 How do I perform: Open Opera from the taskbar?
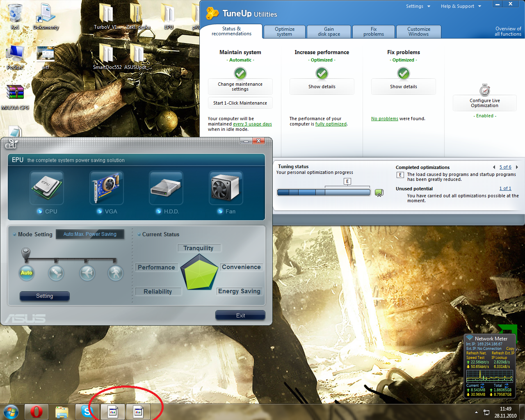[x=37, y=412]
